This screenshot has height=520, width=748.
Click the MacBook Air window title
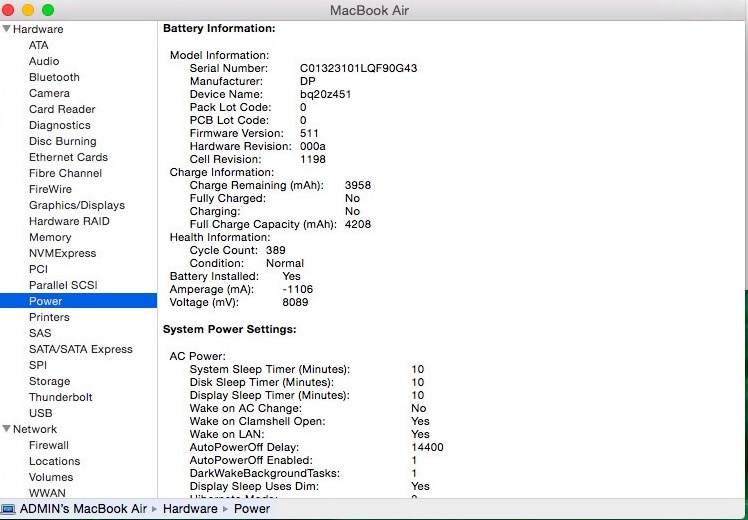369,10
